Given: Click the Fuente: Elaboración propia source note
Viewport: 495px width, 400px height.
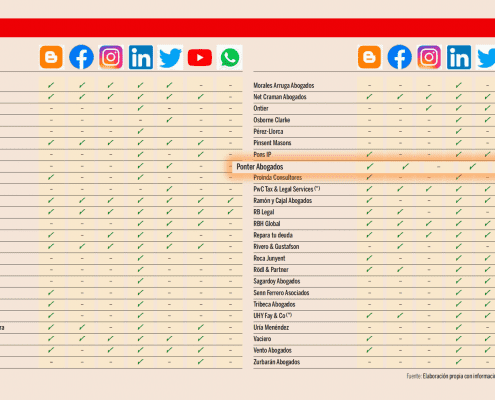Looking at the screenshot, I should click(450, 376).
